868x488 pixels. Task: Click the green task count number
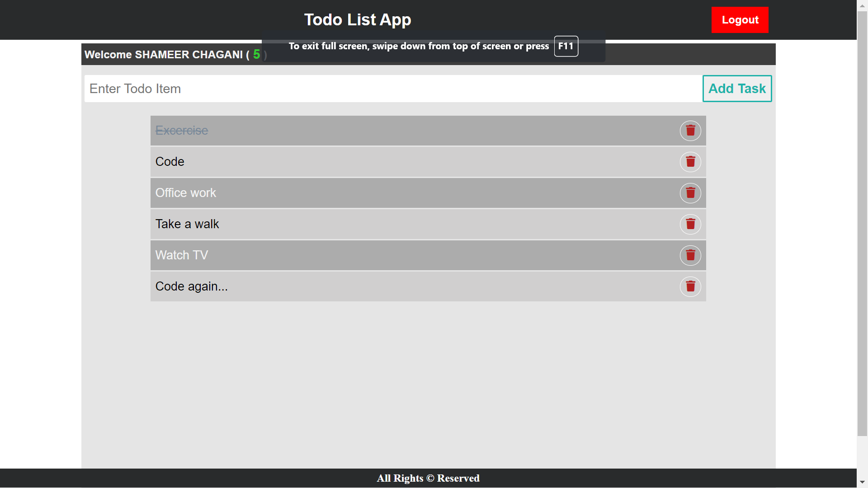click(x=256, y=54)
